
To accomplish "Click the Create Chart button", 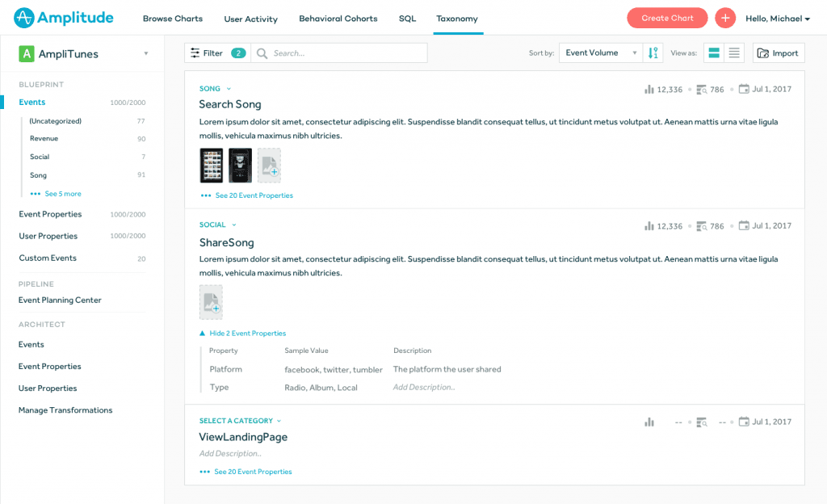I will [667, 18].
